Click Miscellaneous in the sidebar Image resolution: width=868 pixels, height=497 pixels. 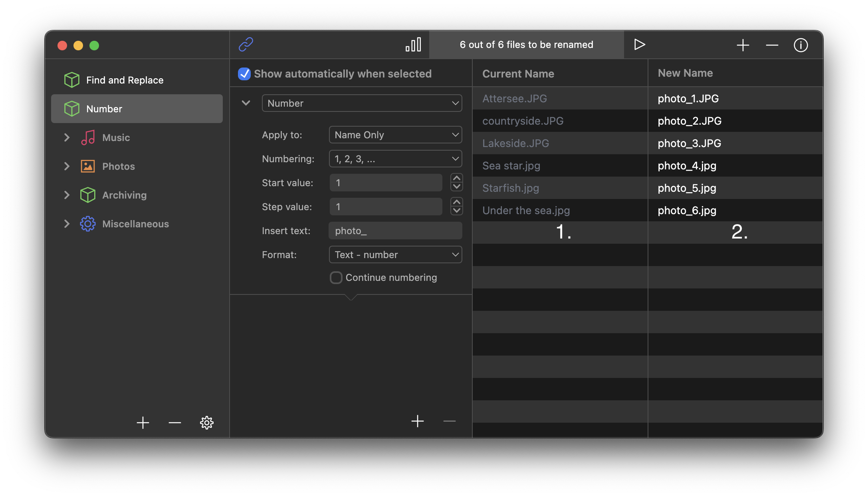(x=136, y=224)
